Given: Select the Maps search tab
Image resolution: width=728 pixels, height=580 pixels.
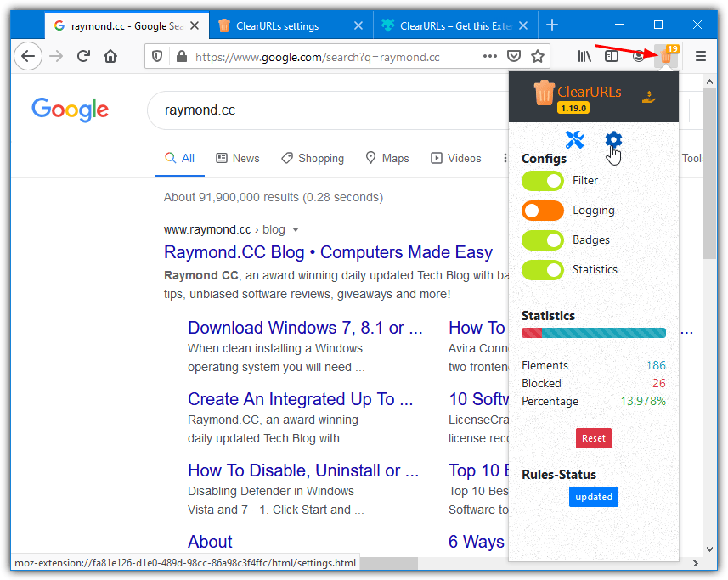Looking at the screenshot, I should (387, 158).
